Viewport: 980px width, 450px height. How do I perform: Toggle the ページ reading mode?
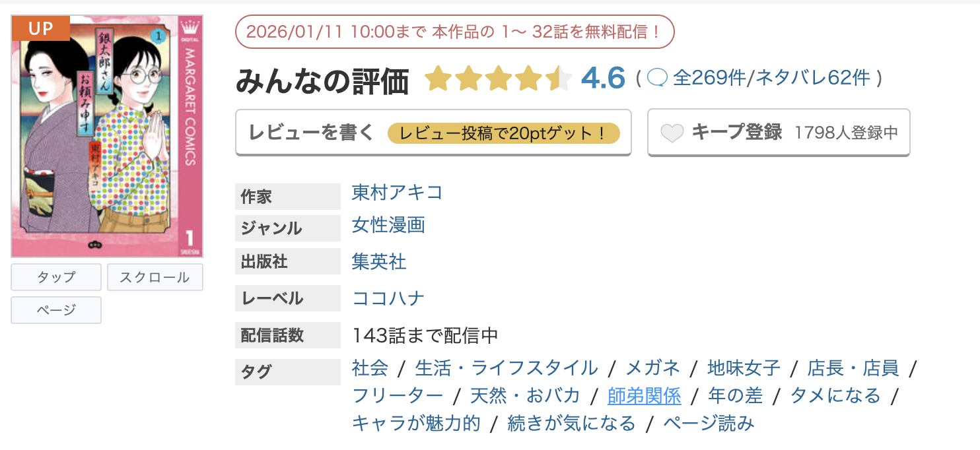tap(55, 309)
